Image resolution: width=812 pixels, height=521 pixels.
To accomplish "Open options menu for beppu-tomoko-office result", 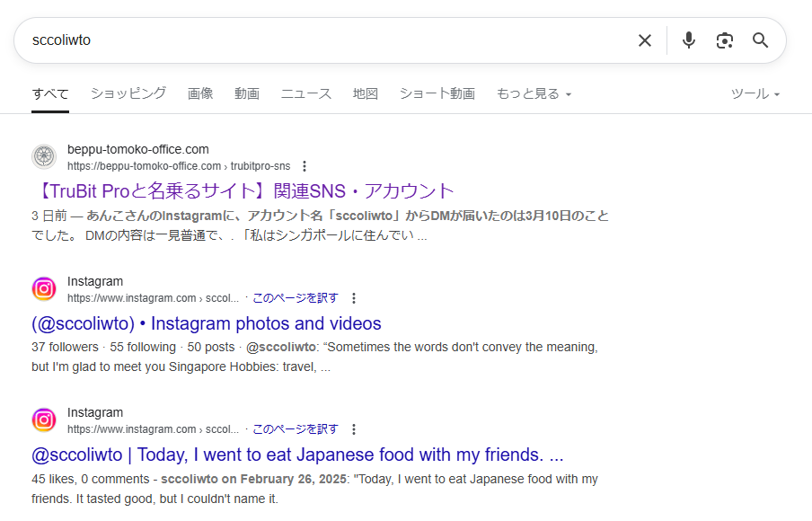I will point(304,166).
